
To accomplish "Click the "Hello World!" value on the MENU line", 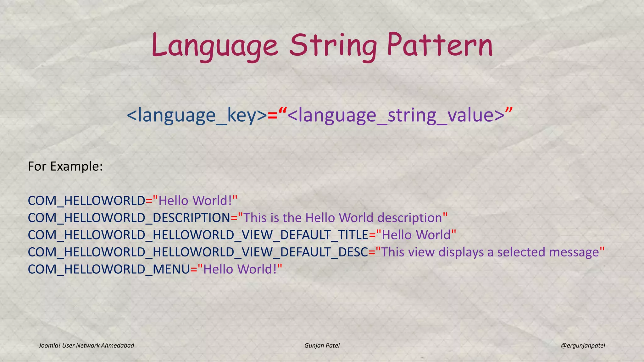I will (x=240, y=269).
